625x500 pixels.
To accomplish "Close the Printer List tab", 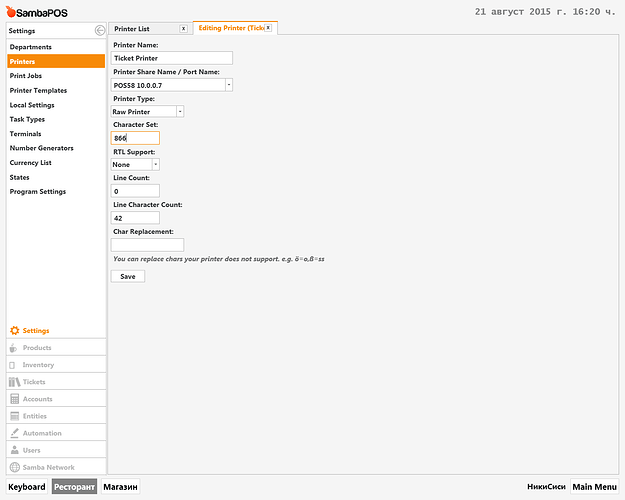I will point(183,29).
